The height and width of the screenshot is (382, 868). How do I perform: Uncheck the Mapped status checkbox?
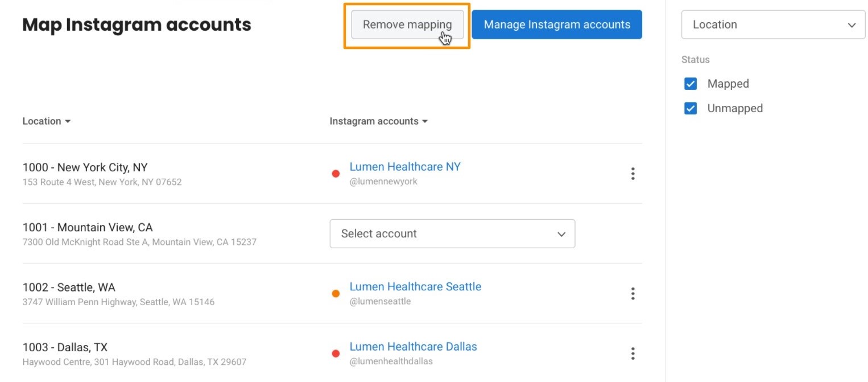tap(691, 84)
